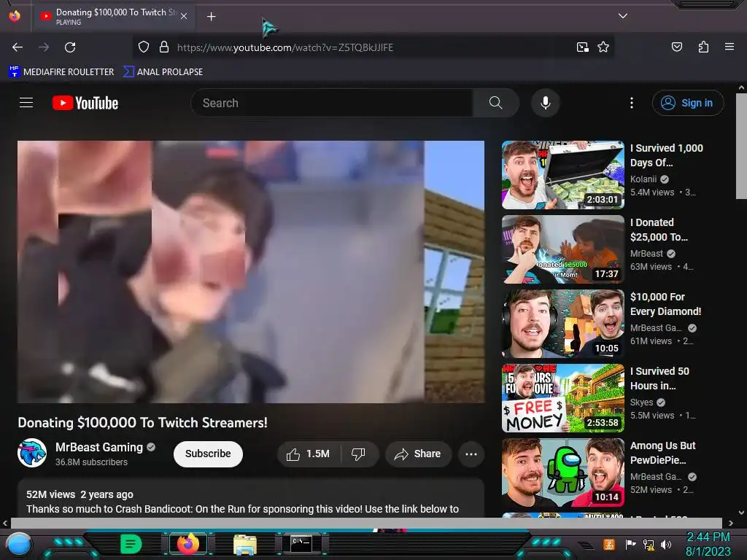The width and height of the screenshot is (747, 560).
Task: Open the MrBeast Gaming channel name link
Action: tap(99, 447)
